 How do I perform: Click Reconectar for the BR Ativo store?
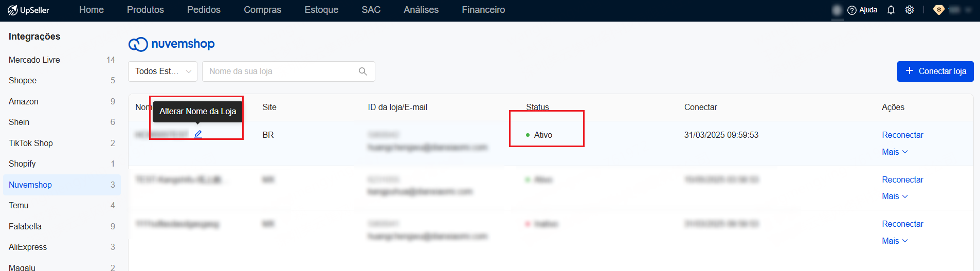point(902,135)
